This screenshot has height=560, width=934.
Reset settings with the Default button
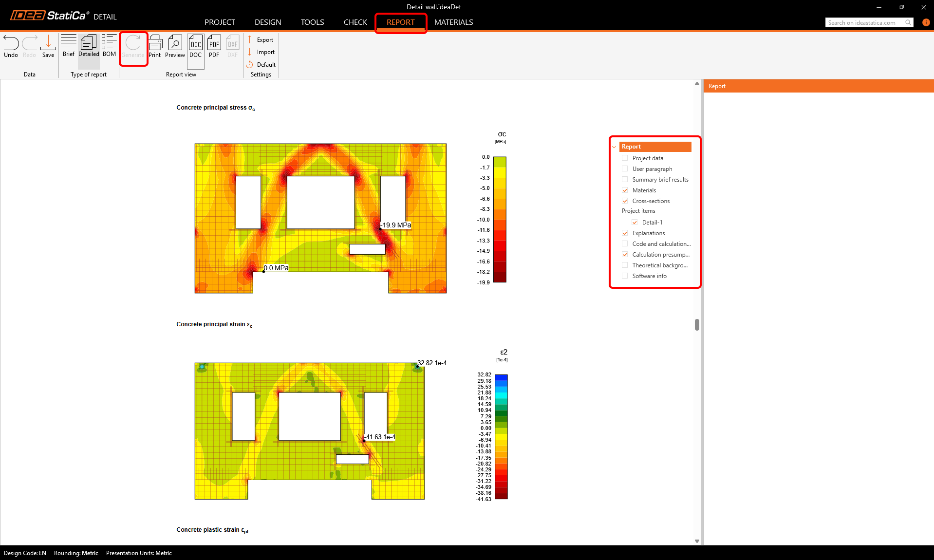pyautogui.click(x=266, y=65)
